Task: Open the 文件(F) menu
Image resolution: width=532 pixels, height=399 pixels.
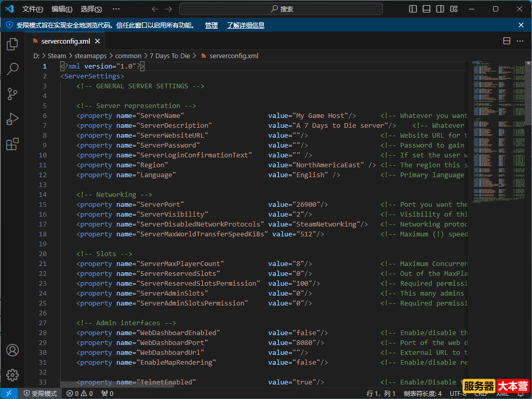Action: click(x=33, y=9)
